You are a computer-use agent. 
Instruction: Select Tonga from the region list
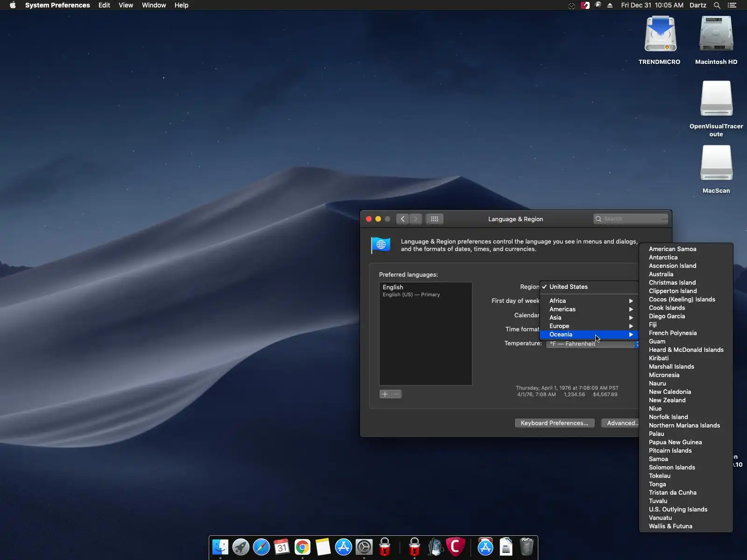[x=686, y=484]
